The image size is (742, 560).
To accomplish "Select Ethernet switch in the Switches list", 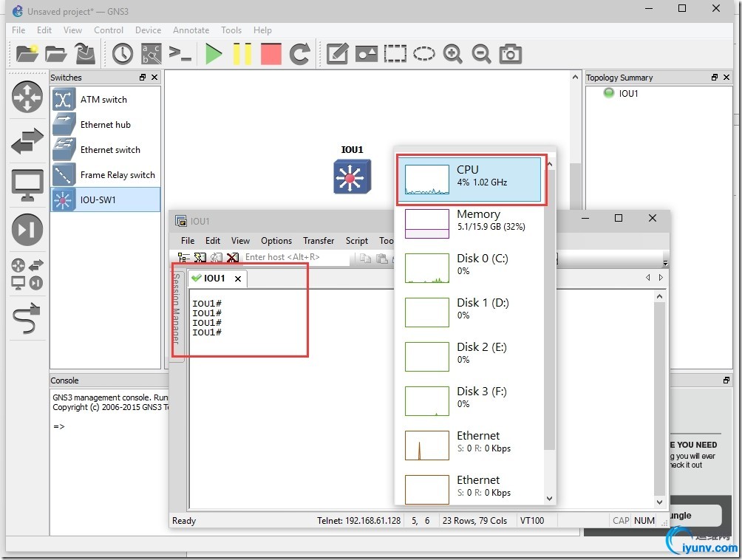I will [110, 150].
